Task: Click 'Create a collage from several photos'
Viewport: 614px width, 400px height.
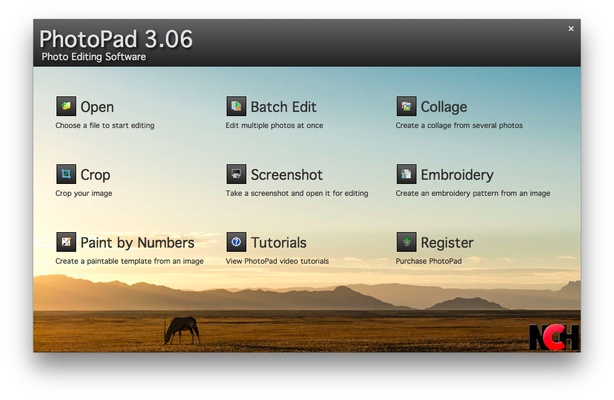Action: click(x=459, y=125)
